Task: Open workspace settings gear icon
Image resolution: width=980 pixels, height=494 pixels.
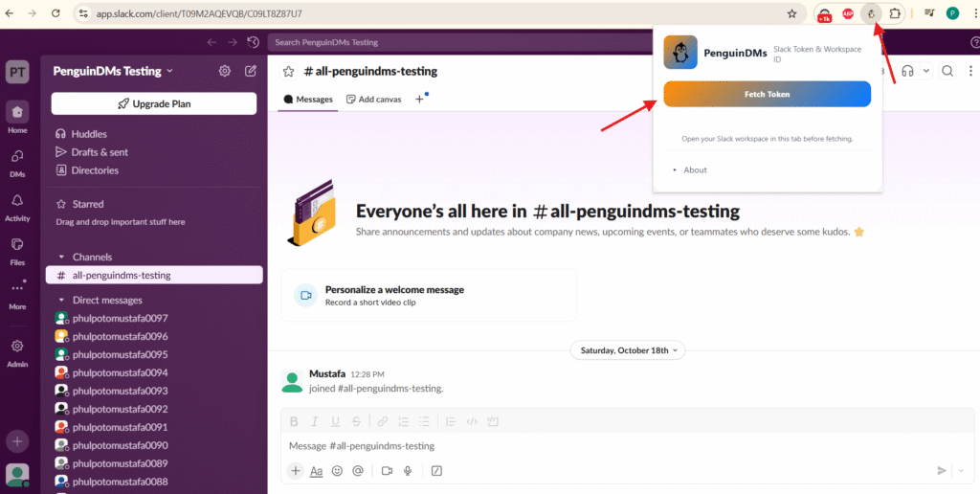Action: 225,71
